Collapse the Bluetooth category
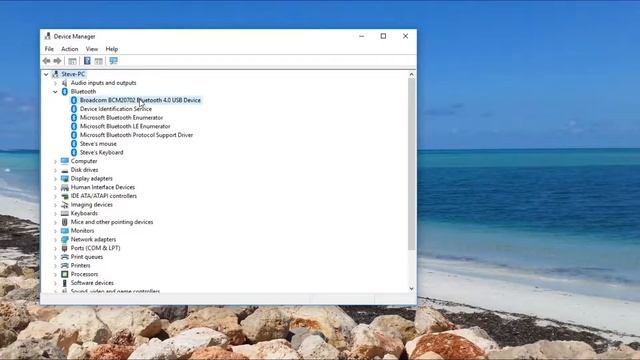The width and height of the screenshot is (640, 360). point(55,92)
